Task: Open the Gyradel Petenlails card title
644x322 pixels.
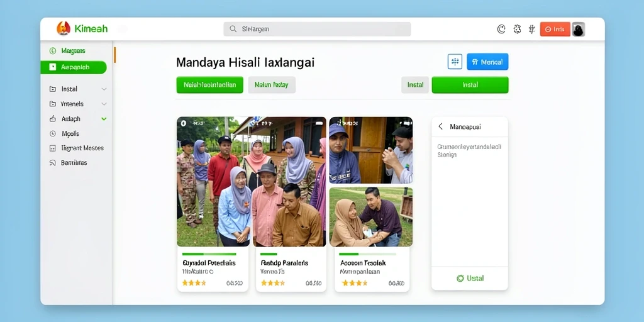Action: pos(209,263)
